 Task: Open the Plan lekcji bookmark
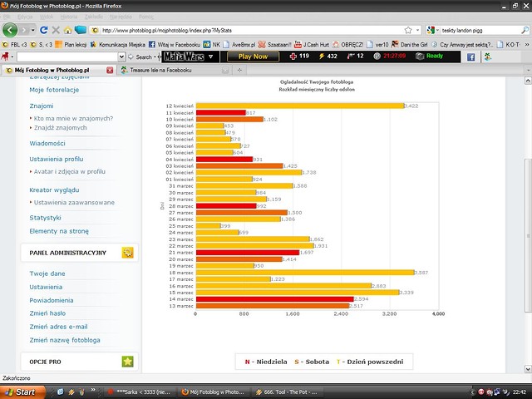pyautogui.click(x=71, y=44)
